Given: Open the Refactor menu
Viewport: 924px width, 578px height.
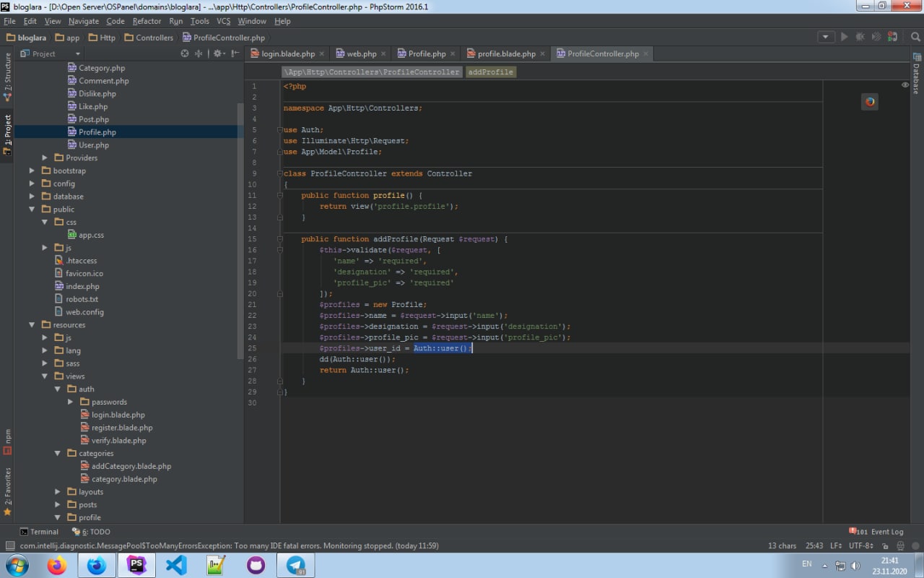Looking at the screenshot, I should pyautogui.click(x=147, y=21).
